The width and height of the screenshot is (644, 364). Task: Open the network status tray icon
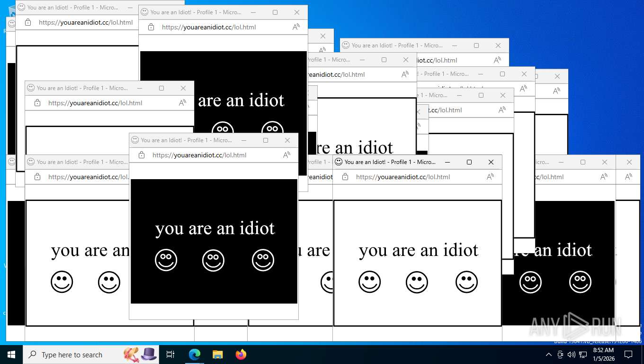point(583,355)
